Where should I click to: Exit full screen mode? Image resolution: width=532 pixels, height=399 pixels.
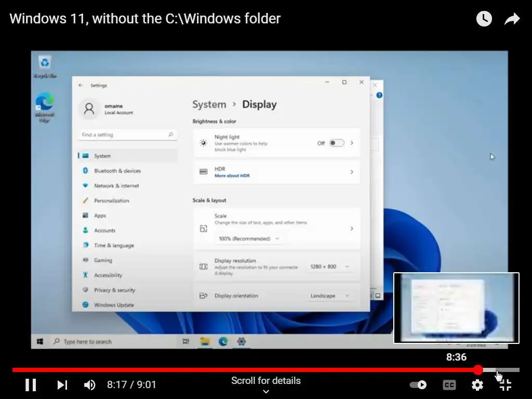pos(505,385)
